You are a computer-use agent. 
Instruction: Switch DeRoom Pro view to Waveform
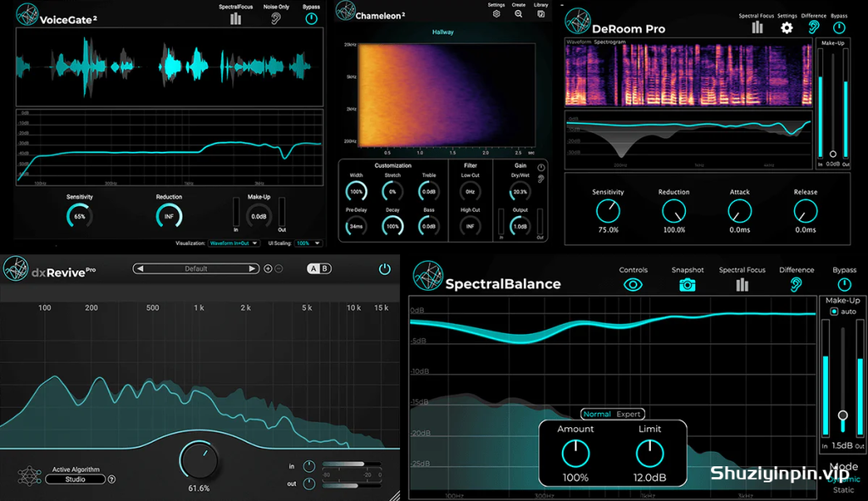pos(578,42)
